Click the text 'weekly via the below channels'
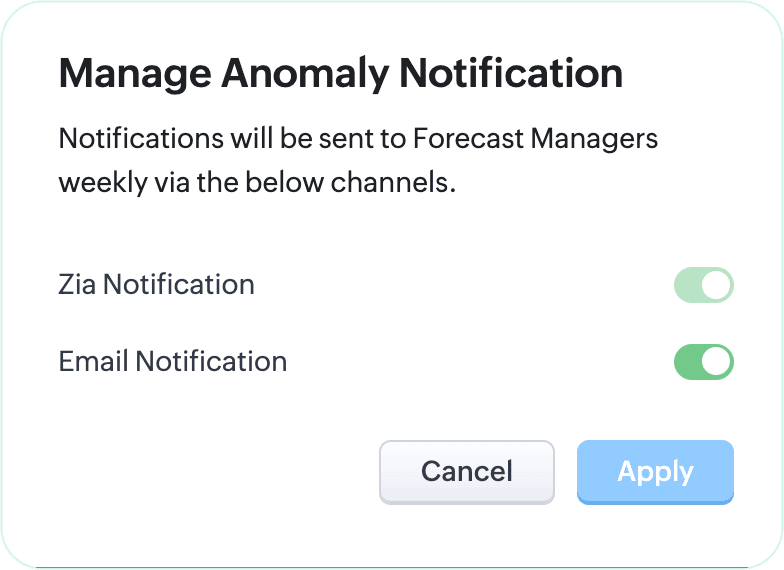This screenshot has height=570, width=784. [x=257, y=184]
